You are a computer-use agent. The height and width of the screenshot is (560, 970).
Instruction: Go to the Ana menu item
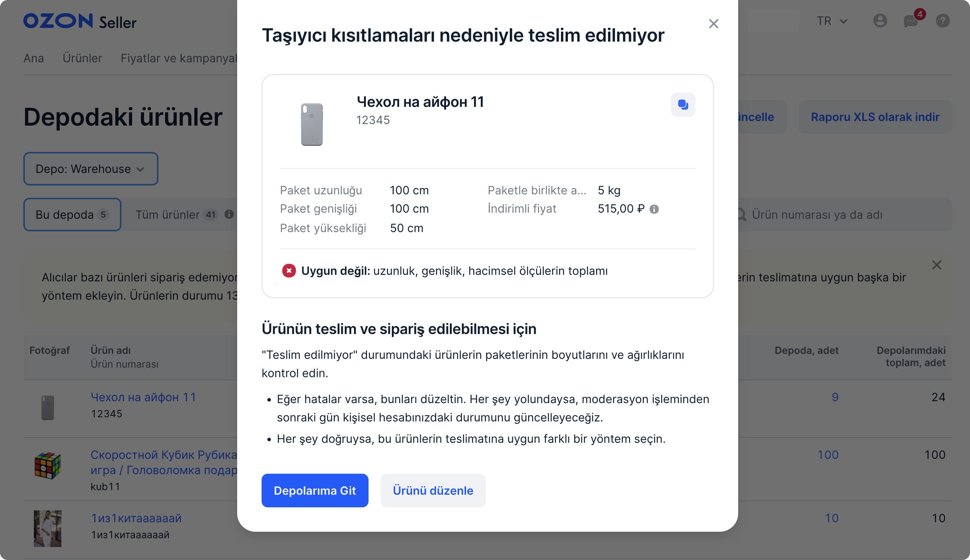point(34,58)
